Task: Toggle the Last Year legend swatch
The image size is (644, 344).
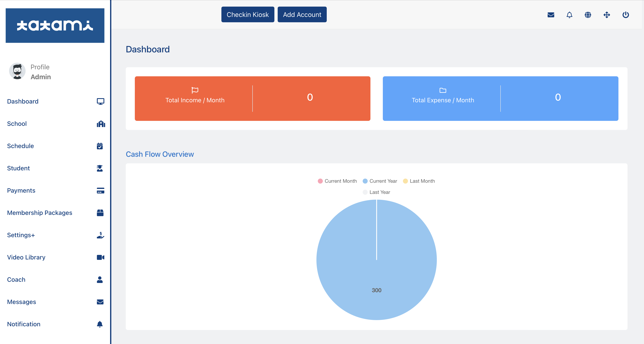Action: 365,192
